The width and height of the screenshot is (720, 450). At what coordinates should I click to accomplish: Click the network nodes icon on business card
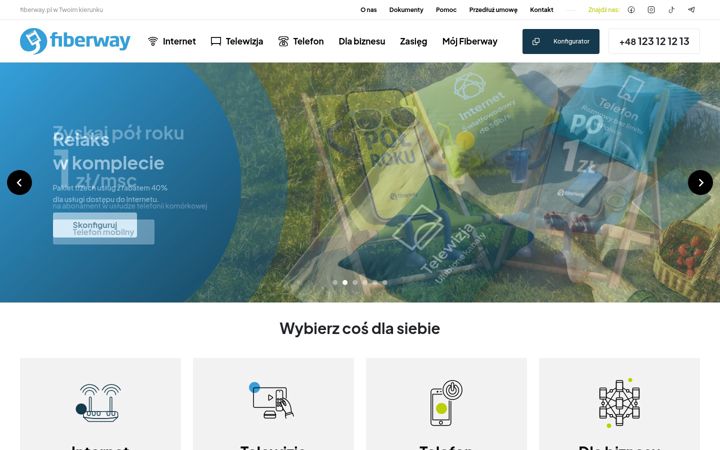(x=619, y=403)
